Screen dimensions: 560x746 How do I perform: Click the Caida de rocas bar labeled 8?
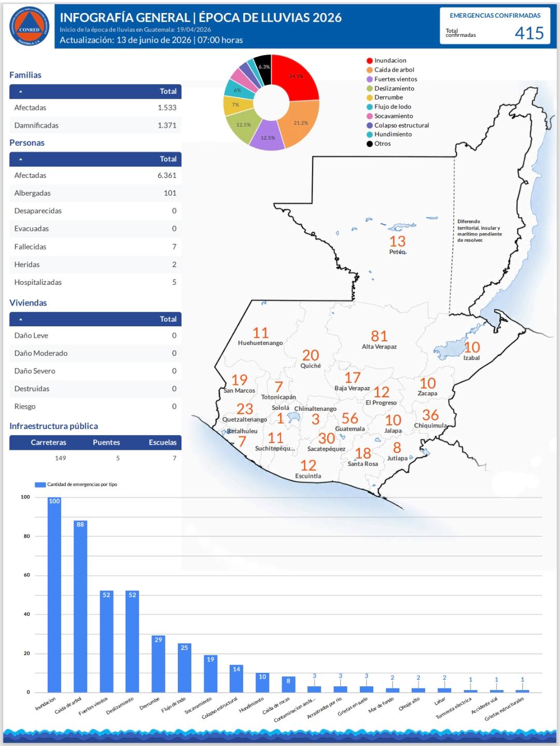288,684
